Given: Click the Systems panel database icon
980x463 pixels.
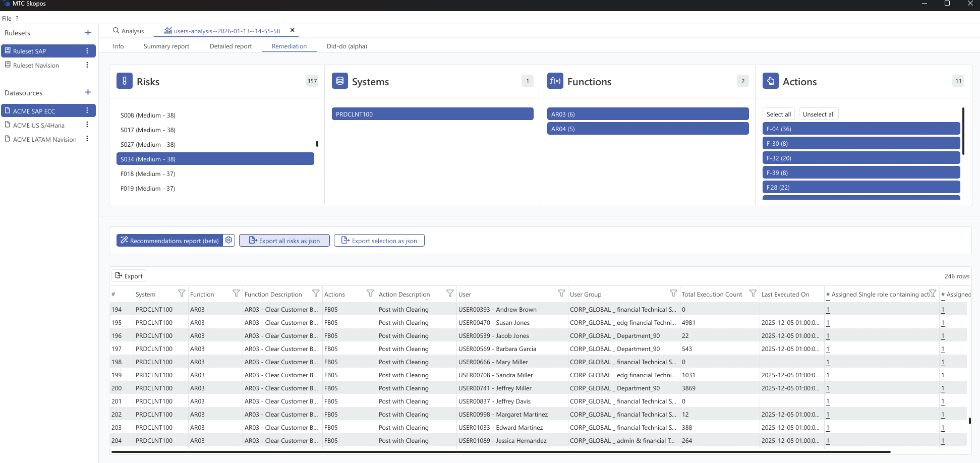Looking at the screenshot, I should click(339, 81).
